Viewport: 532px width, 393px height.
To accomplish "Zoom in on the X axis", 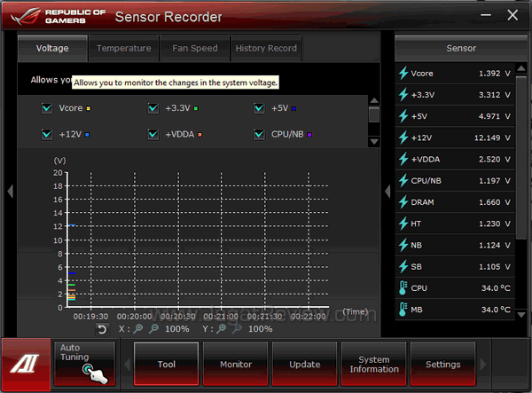I will (139, 329).
